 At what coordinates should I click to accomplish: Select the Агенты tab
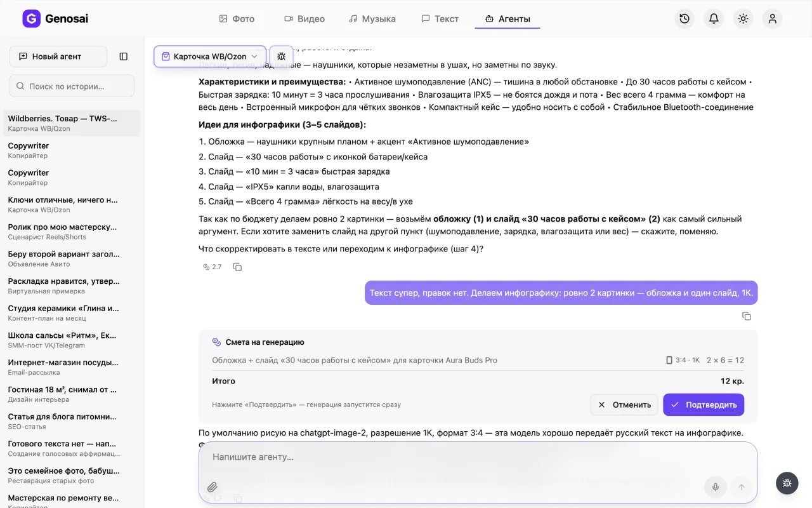[x=507, y=19]
